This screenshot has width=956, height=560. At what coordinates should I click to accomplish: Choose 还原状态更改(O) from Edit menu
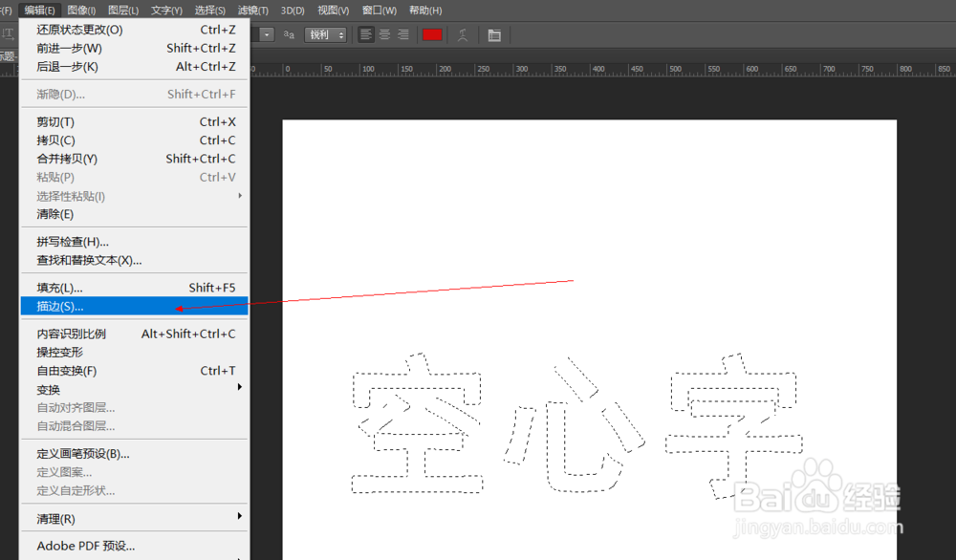(x=134, y=30)
